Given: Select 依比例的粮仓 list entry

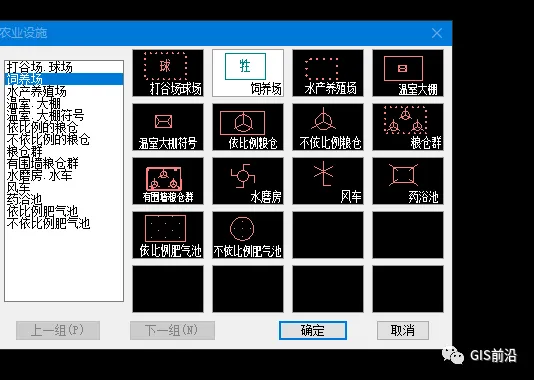Looking at the screenshot, I should click(64, 127).
